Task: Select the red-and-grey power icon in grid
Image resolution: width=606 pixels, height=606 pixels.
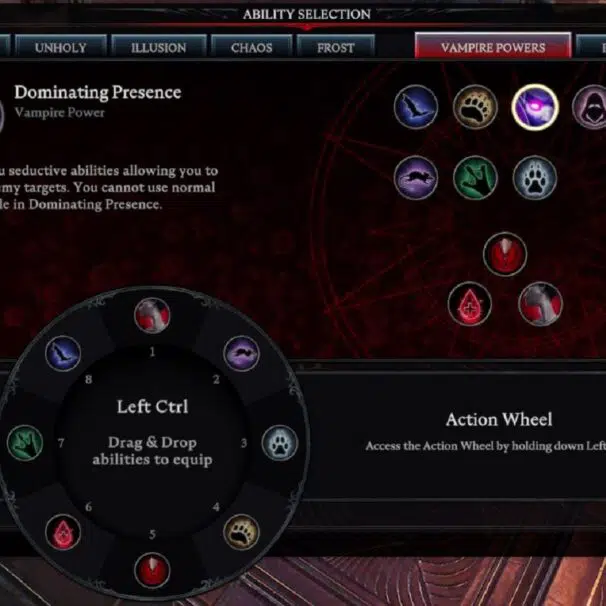Action: pyautogui.click(x=540, y=304)
